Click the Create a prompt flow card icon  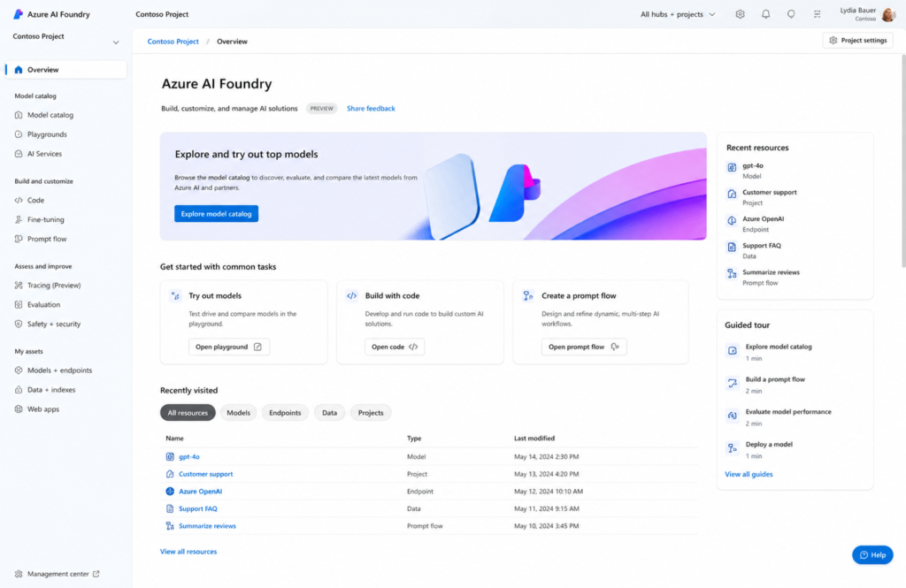(x=528, y=295)
